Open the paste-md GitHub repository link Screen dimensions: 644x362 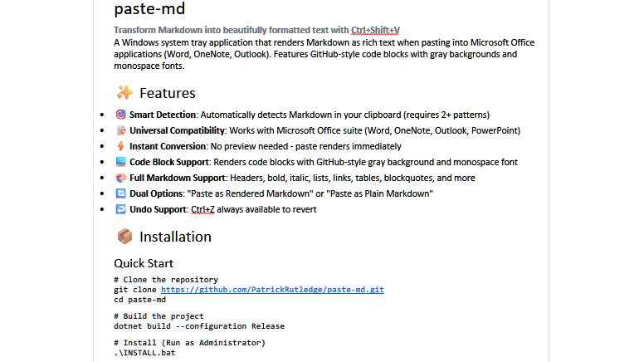[x=272, y=290]
